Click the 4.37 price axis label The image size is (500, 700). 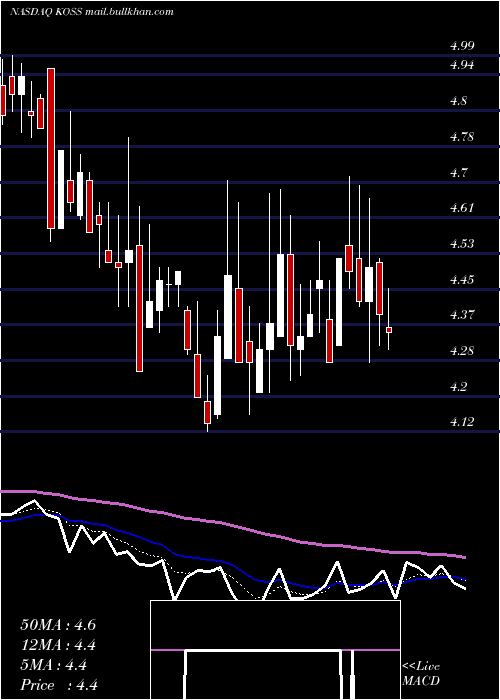pos(462,315)
